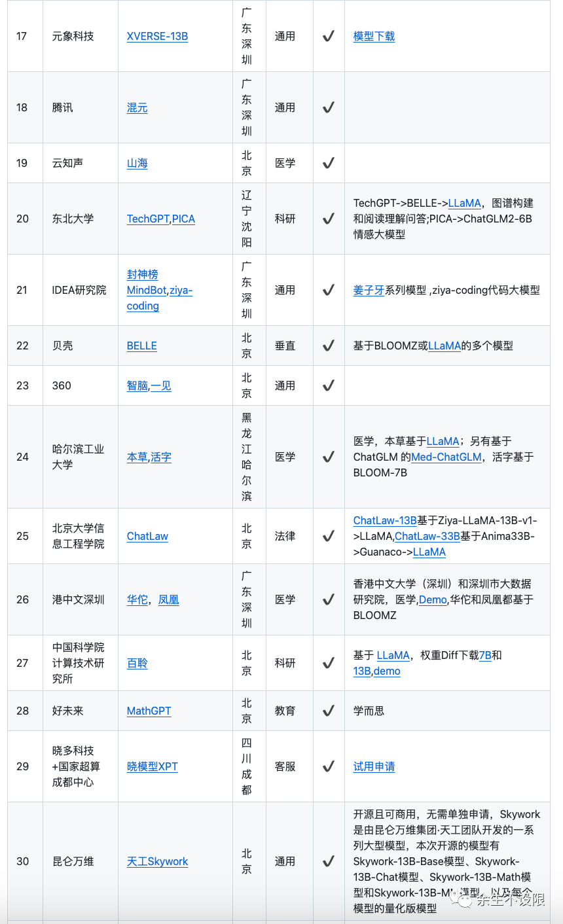This screenshot has height=924, width=563.
Task: Select the 元象科技 company cell
Action: (81, 36)
